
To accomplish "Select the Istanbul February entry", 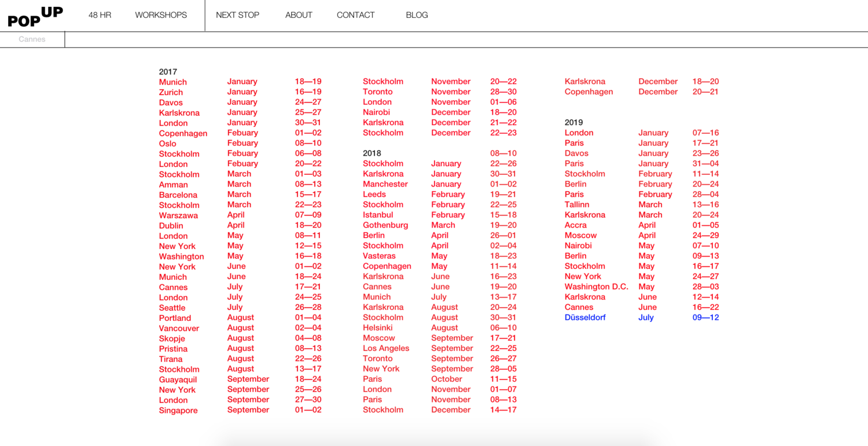I will pos(440,215).
